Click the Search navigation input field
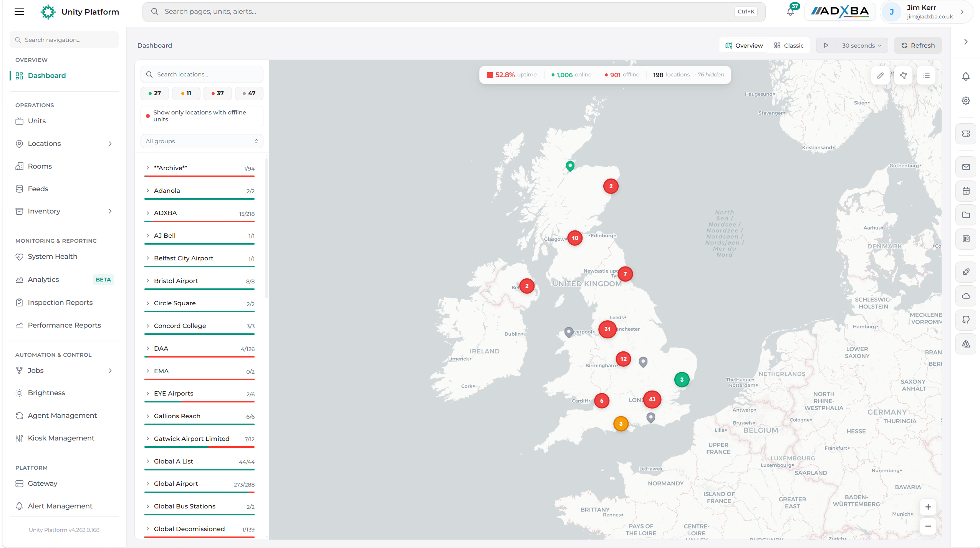This screenshot has height=548, width=980. click(x=64, y=40)
